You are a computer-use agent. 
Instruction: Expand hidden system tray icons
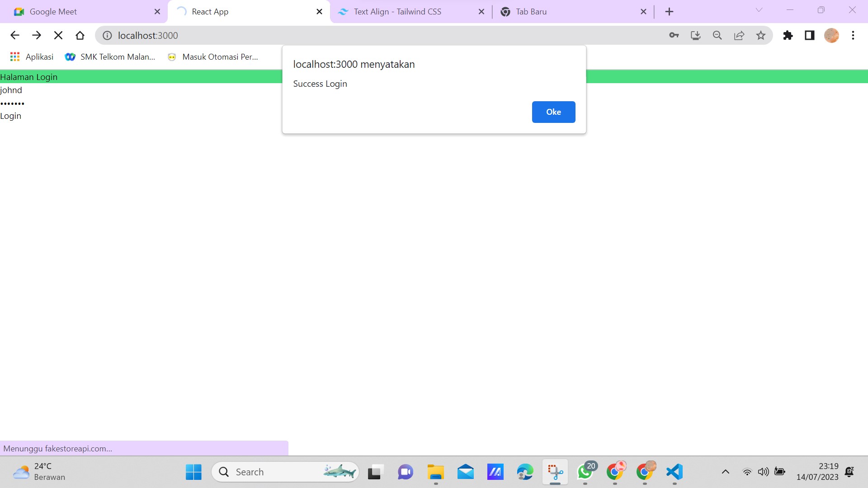click(726, 471)
